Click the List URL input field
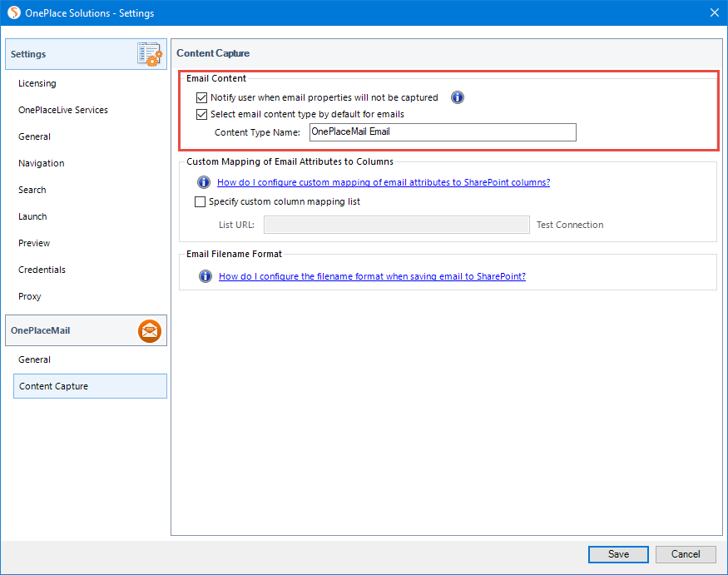 pyautogui.click(x=397, y=225)
